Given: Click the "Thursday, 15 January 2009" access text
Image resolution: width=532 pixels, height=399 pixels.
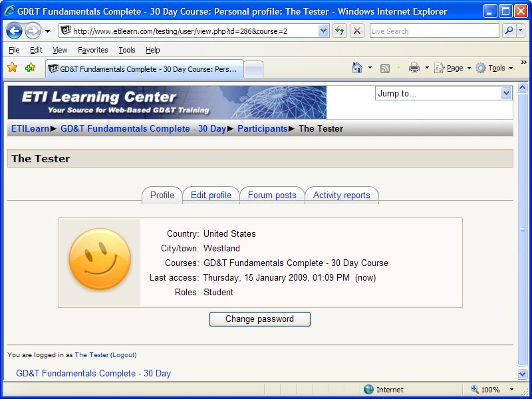Looking at the screenshot, I should pos(255,278).
